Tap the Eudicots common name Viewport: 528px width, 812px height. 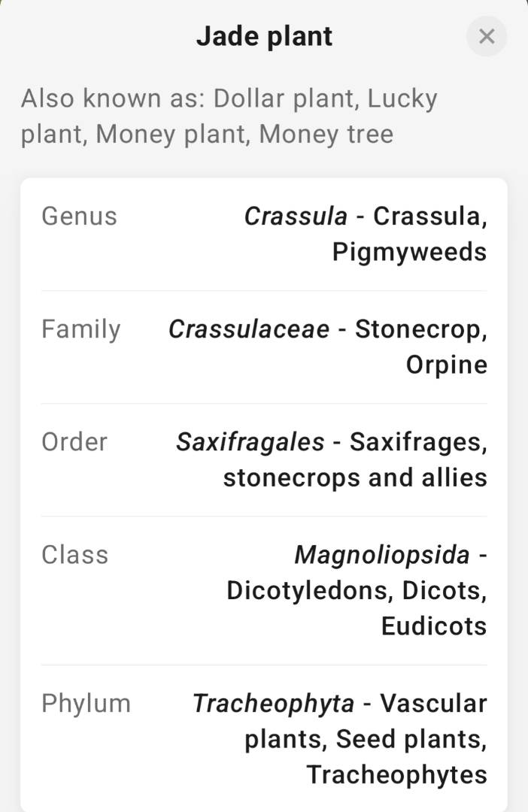434,626
